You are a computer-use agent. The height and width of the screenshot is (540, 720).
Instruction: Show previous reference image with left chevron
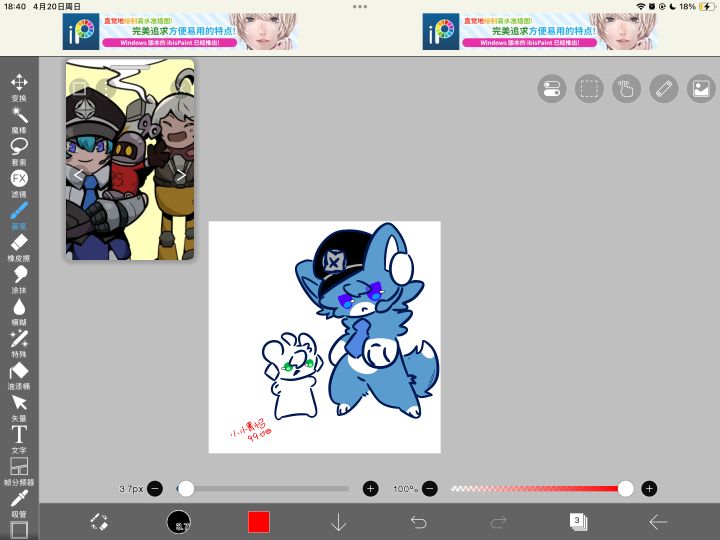click(79, 175)
